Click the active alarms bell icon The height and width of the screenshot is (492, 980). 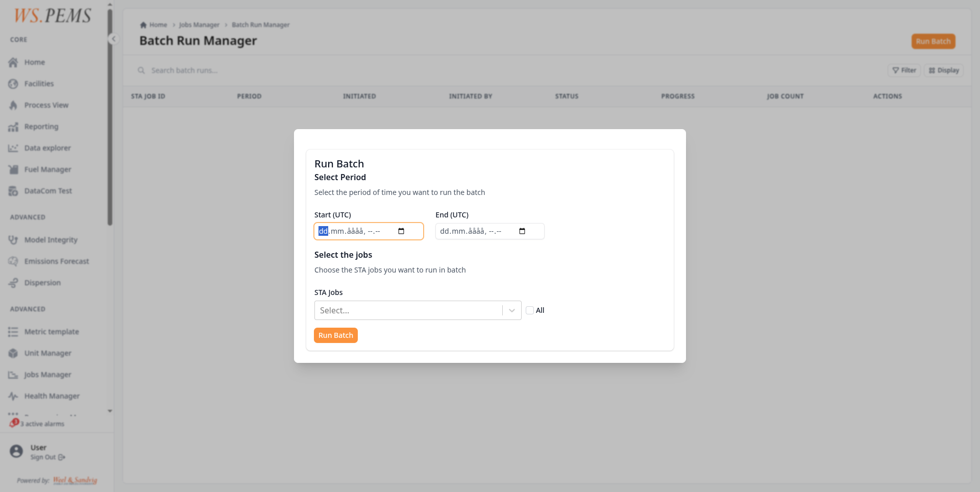(14, 423)
